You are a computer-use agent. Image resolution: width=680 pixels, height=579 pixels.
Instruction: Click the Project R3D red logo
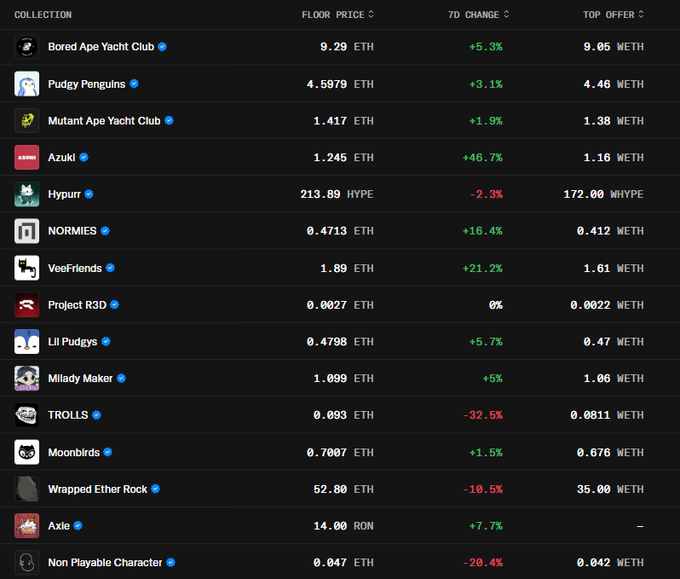pos(26,305)
